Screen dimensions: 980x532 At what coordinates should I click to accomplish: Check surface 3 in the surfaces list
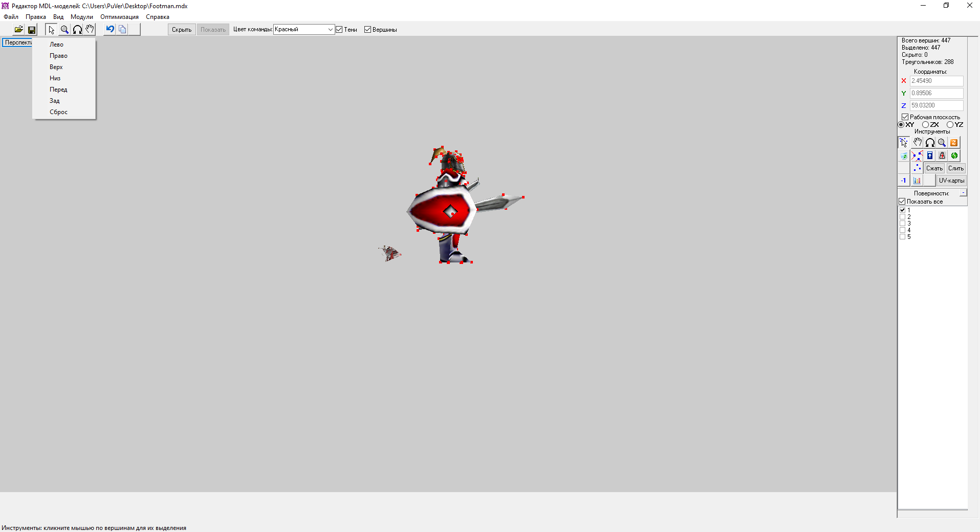(x=903, y=224)
